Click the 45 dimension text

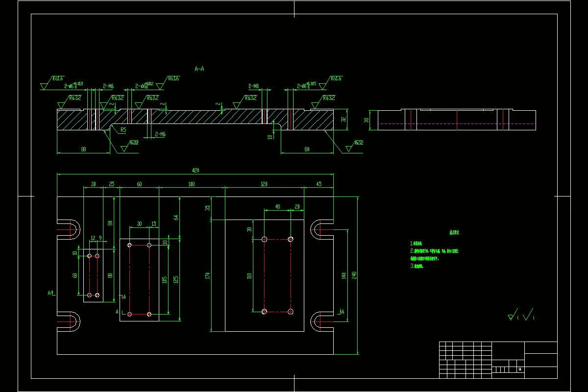(x=319, y=184)
